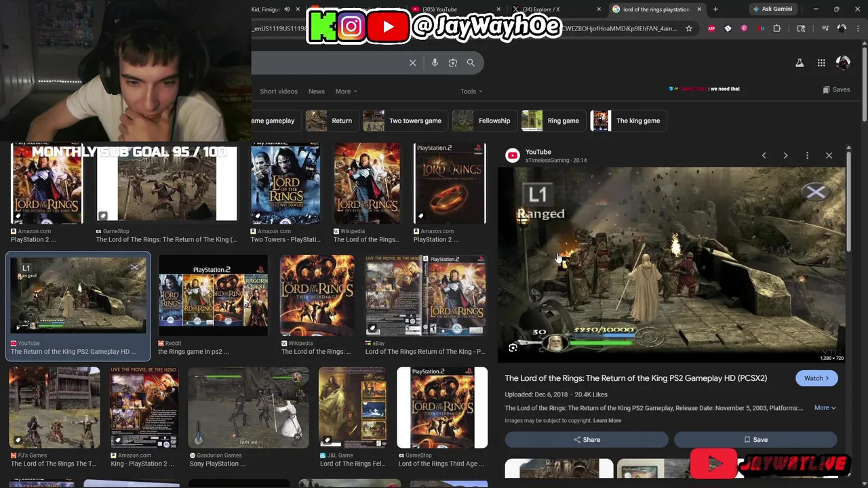868x488 pixels.
Task: Expand description with More chevron
Action: click(825, 408)
